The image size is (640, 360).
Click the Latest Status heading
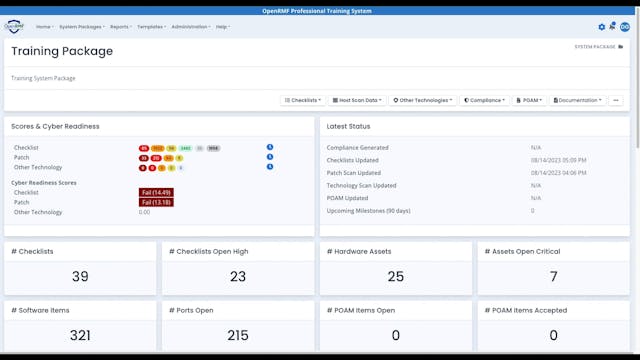tap(348, 126)
